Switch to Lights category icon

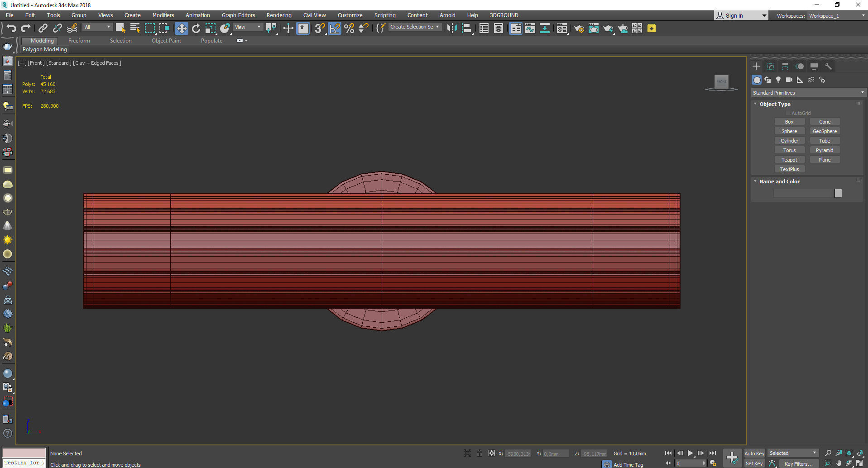778,80
